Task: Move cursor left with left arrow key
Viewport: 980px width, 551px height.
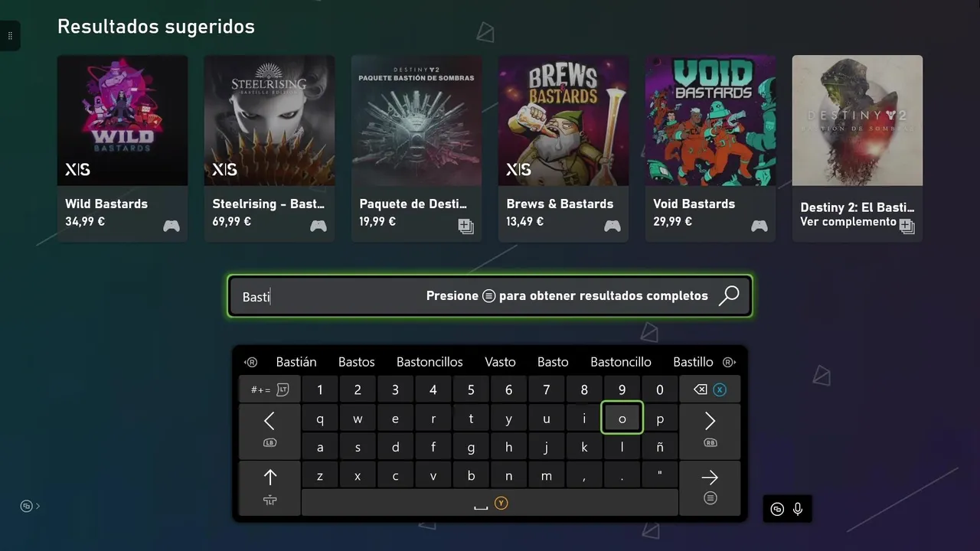Action: coord(269,430)
